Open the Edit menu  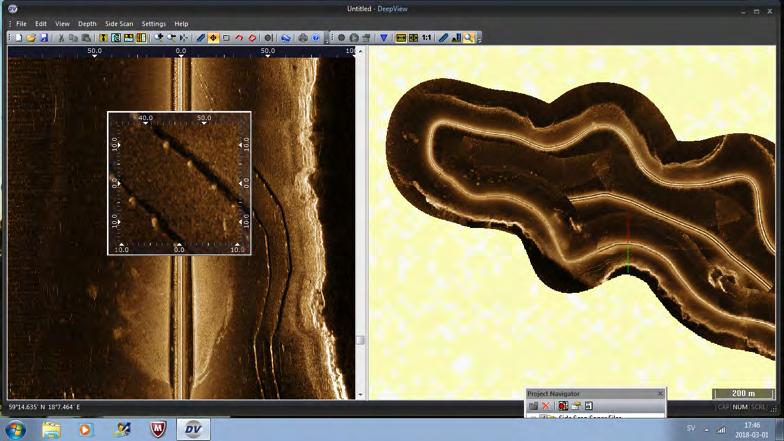[40, 24]
